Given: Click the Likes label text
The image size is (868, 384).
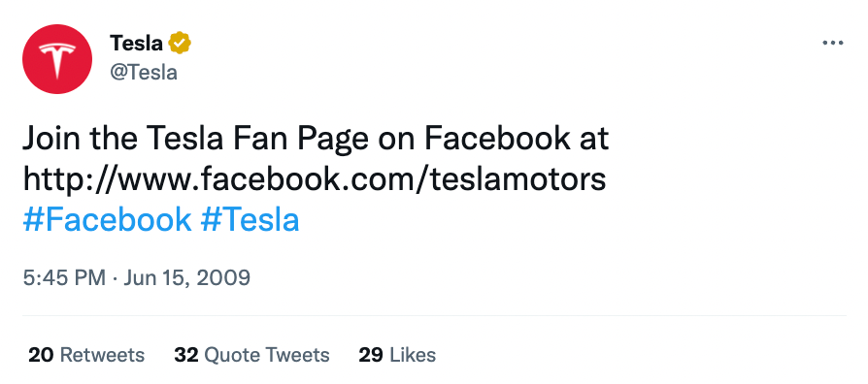Looking at the screenshot, I should pyautogui.click(x=412, y=355).
